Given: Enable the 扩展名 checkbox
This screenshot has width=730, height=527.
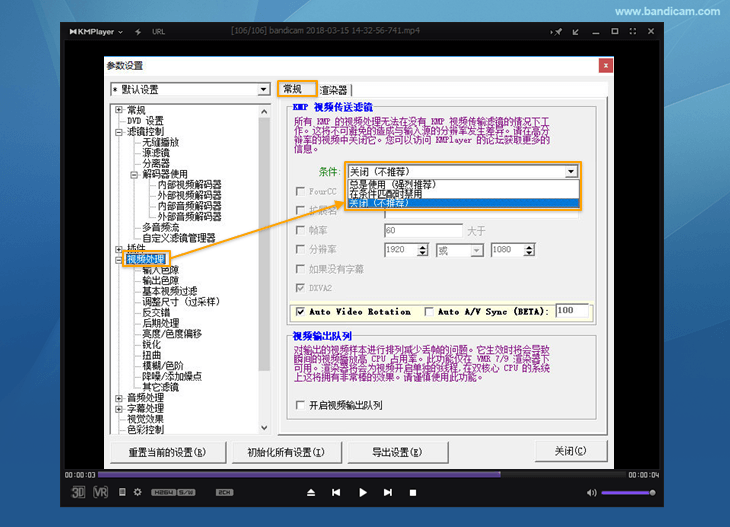Looking at the screenshot, I should tap(300, 210).
